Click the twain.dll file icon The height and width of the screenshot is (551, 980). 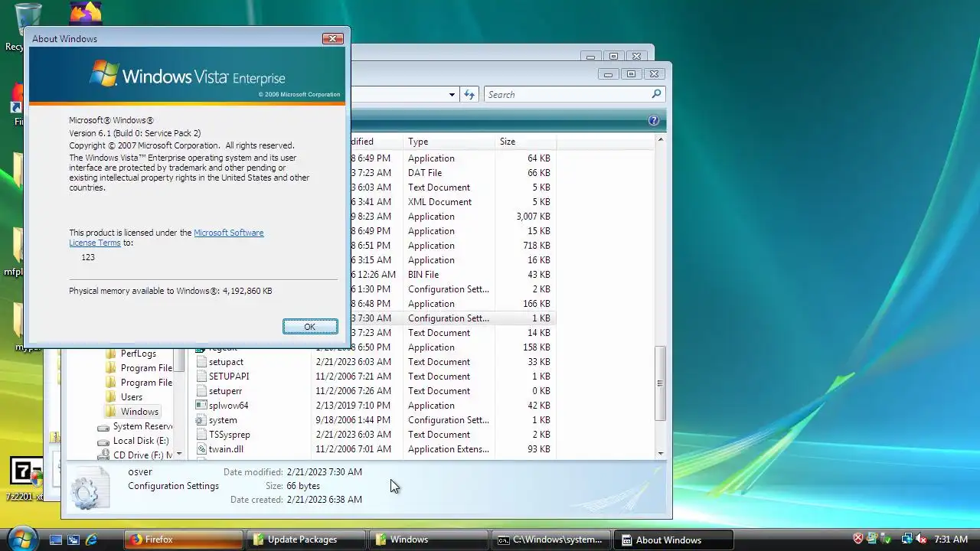201,449
